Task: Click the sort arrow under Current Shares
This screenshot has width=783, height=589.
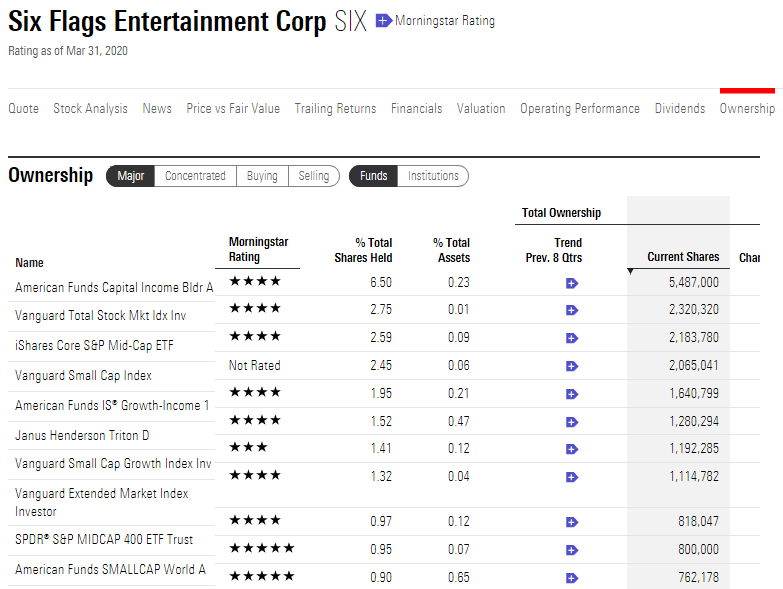Action: pos(630,272)
